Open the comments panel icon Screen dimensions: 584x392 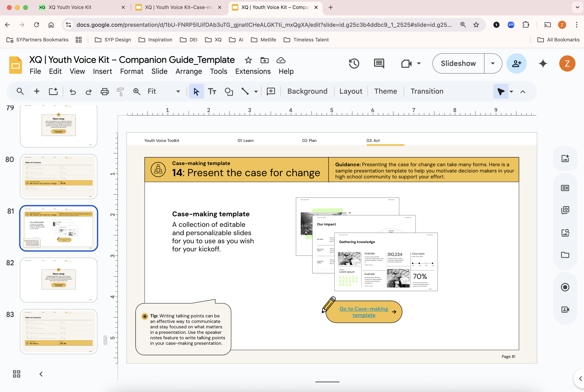pyautogui.click(x=379, y=64)
